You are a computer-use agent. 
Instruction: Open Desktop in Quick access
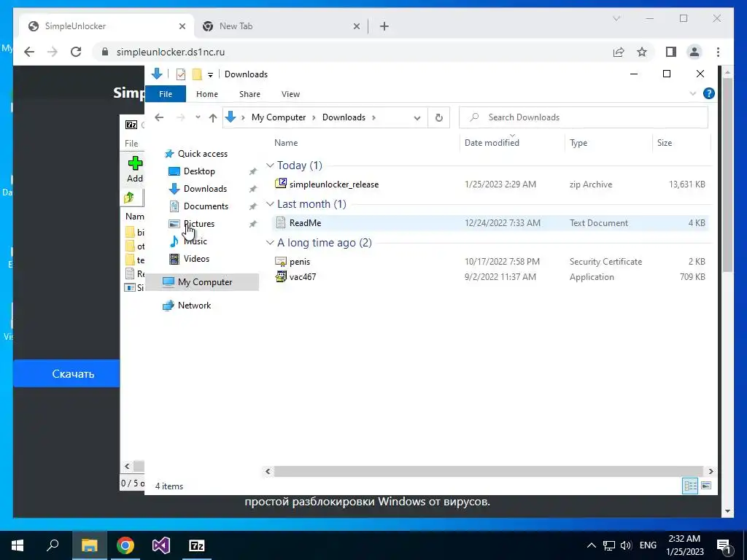tap(199, 171)
